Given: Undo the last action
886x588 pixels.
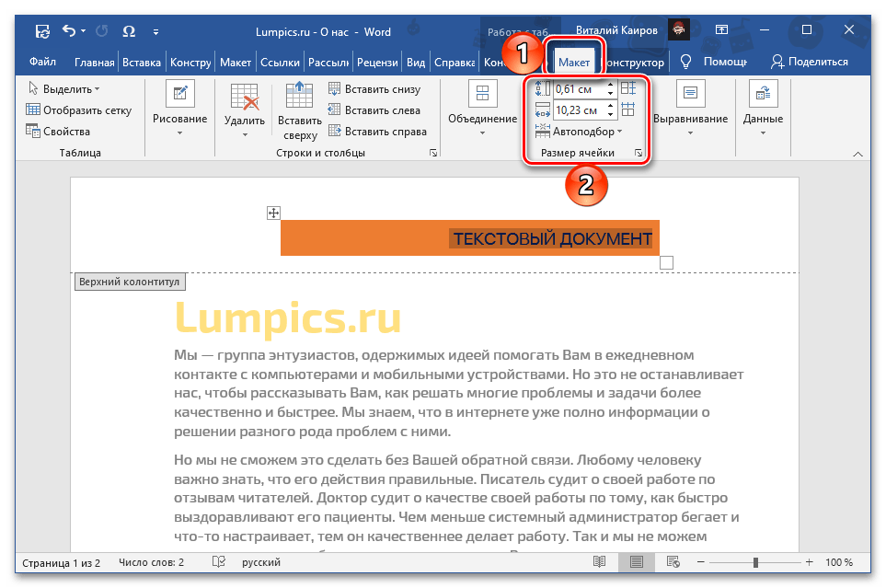Looking at the screenshot, I should [x=69, y=31].
